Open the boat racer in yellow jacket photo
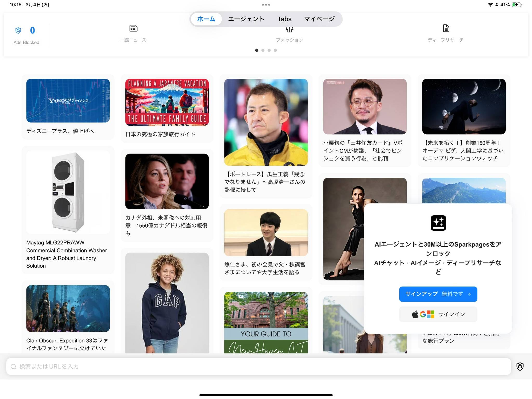The height and width of the screenshot is (399, 532). [266, 122]
